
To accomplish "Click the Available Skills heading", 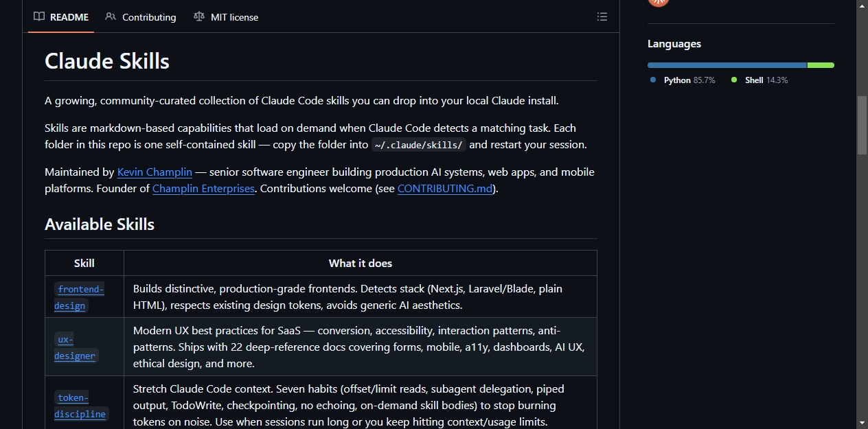I will click(100, 224).
